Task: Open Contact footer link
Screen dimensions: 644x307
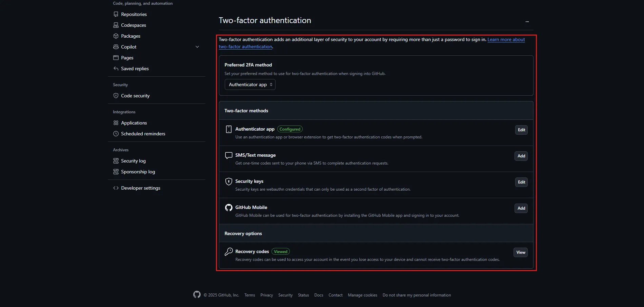Action: [336, 295]
